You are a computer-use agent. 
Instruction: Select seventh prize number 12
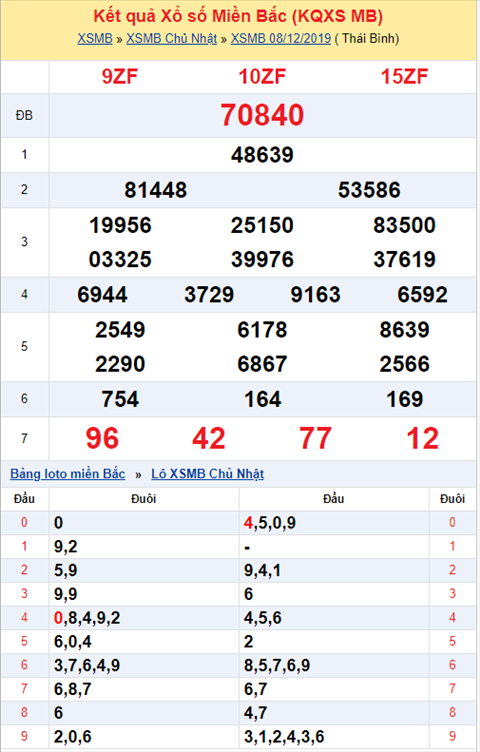pyautogui.click(x=422, y=438)
